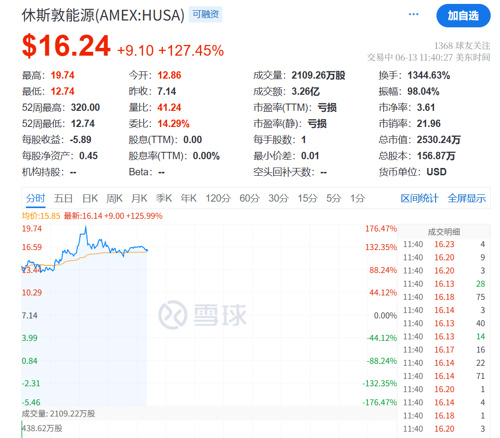
Task: Click the 市净率 value 3.61
Action: pos(426,107)
